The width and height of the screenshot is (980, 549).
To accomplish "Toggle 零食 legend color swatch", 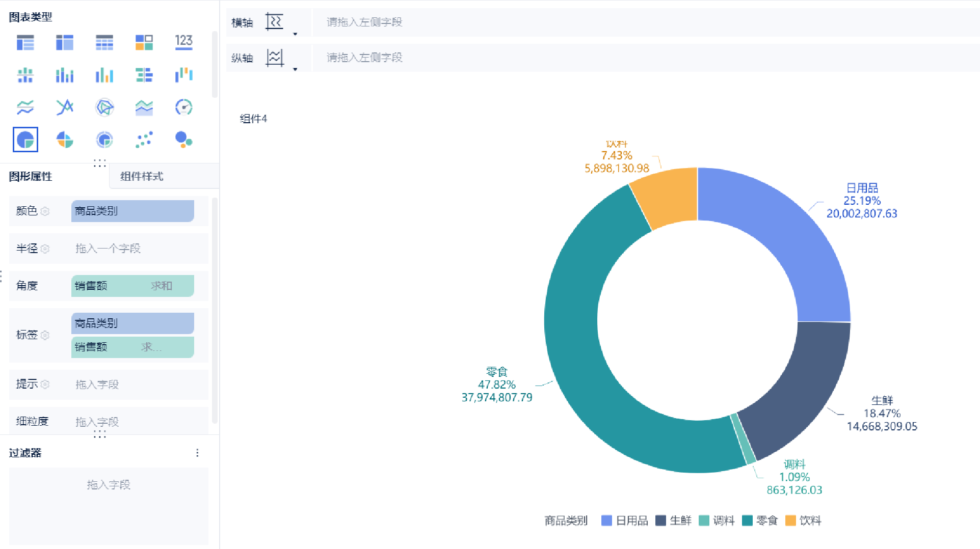I will point(747,520).
